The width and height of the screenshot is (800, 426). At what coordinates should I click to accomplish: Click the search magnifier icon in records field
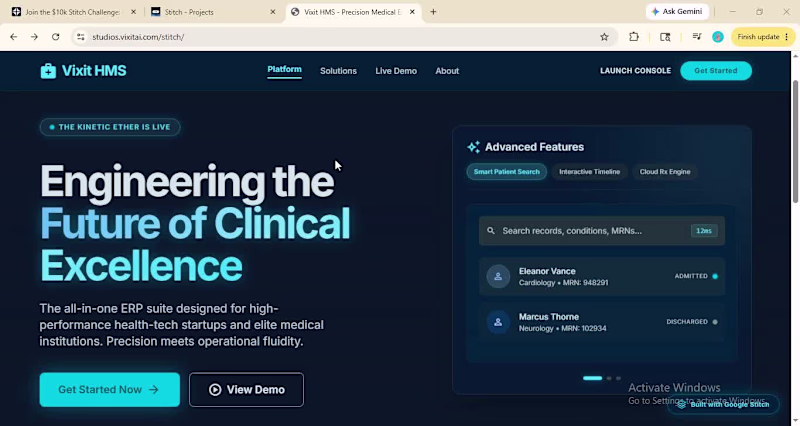point(491,231)
